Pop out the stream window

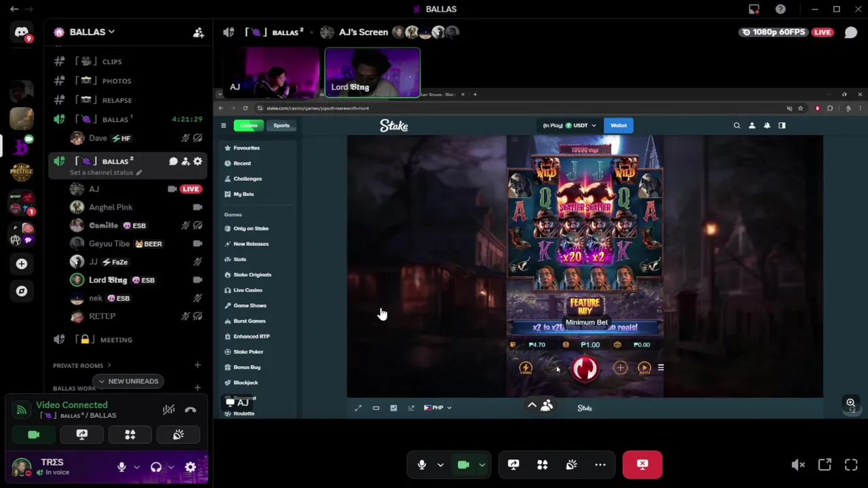(x=825, y=465)
